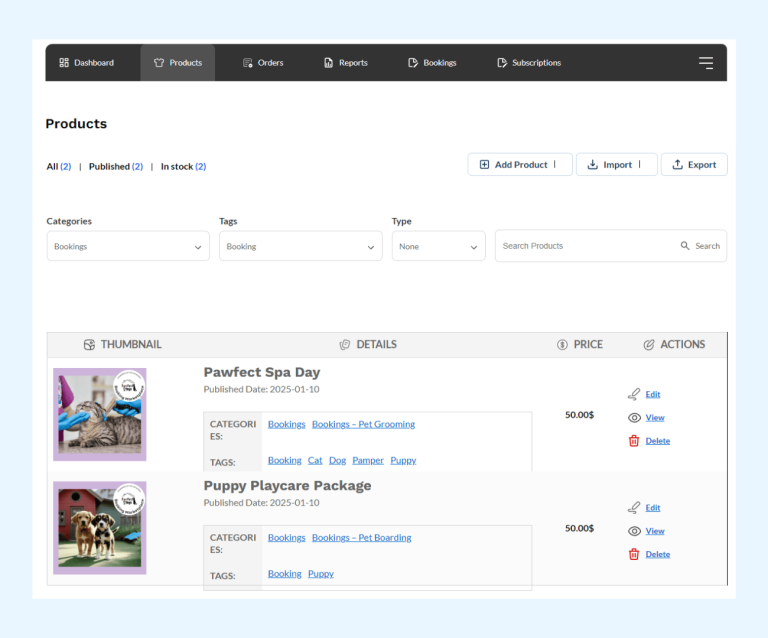Open the Reports tab
Viewport: 768px width, 638px height.
pyautogui.click(x=346, y=63)
